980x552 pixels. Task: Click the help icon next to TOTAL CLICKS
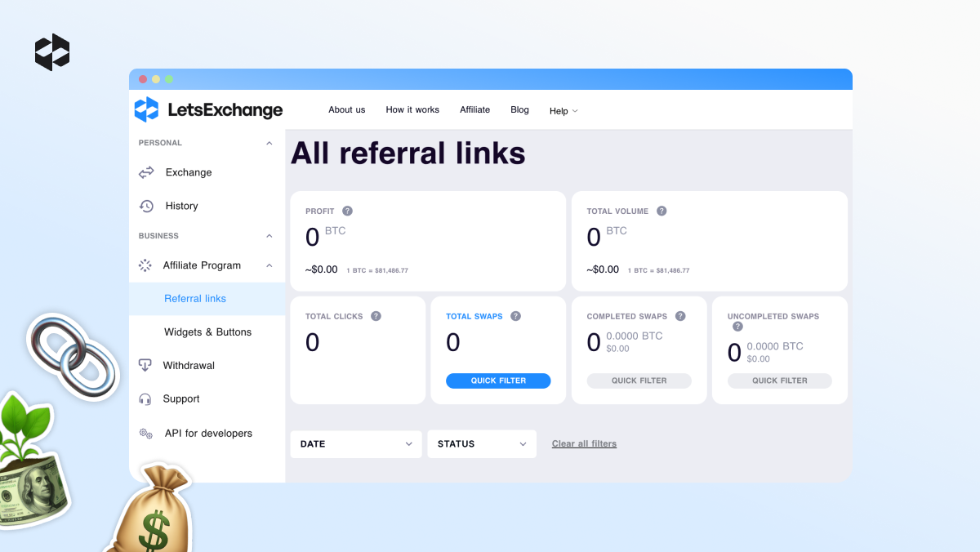tap(376, 316)
